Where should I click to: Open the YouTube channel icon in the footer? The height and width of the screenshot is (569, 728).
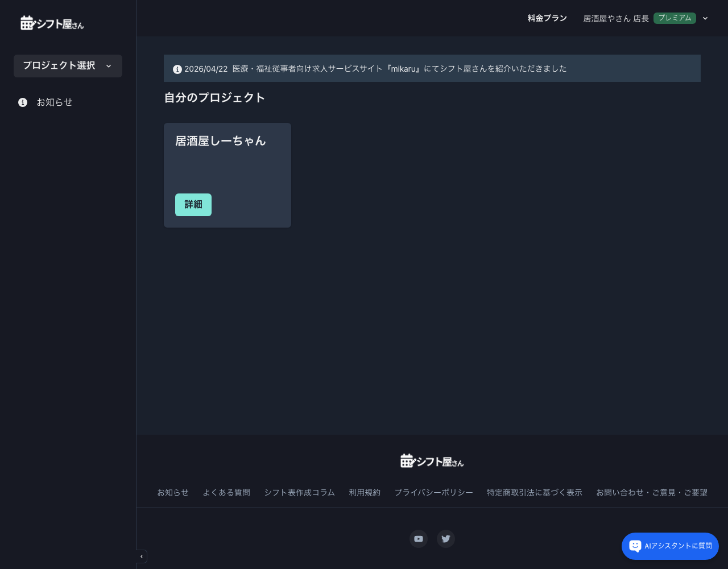(419, 539)
